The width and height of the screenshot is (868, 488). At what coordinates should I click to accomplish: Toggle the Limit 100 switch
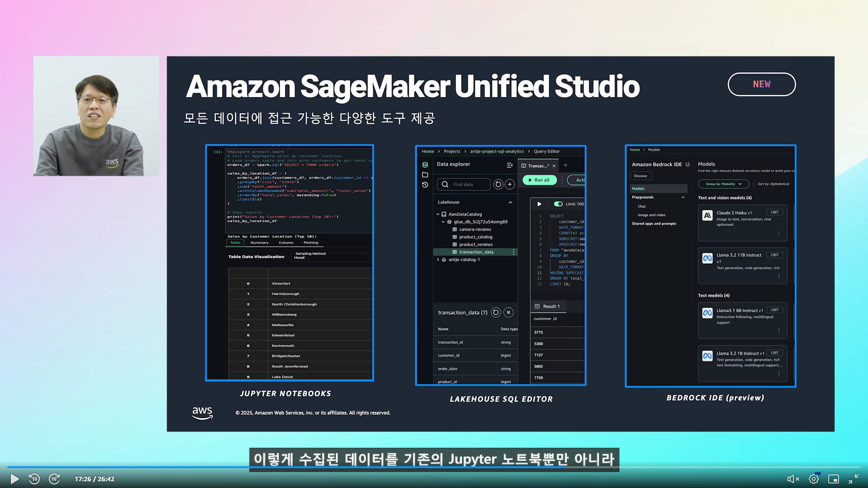click(558, 204)
